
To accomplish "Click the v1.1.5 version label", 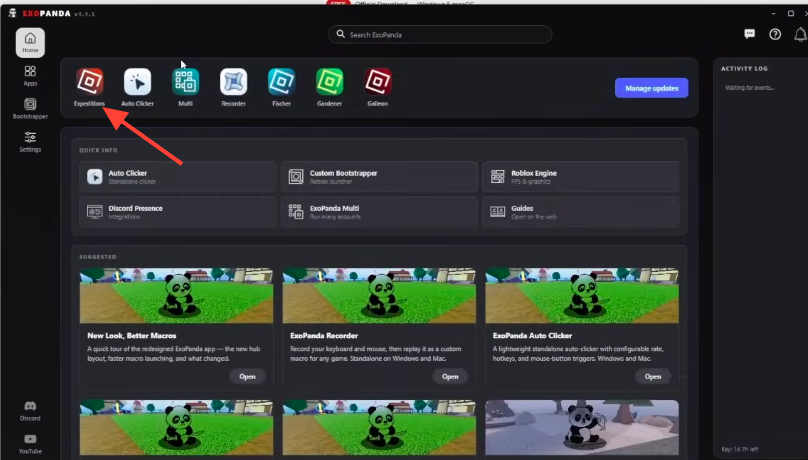I will pos(85,14).
